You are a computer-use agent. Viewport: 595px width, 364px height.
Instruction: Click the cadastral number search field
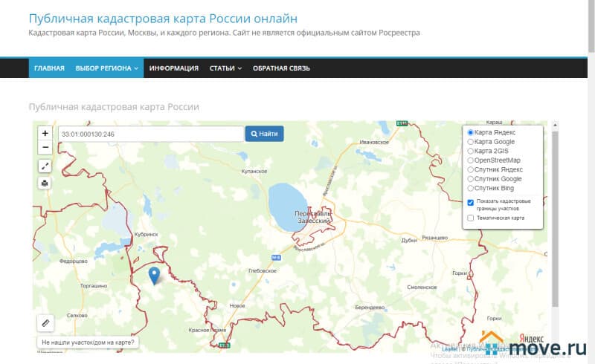(x=150, y=134)
